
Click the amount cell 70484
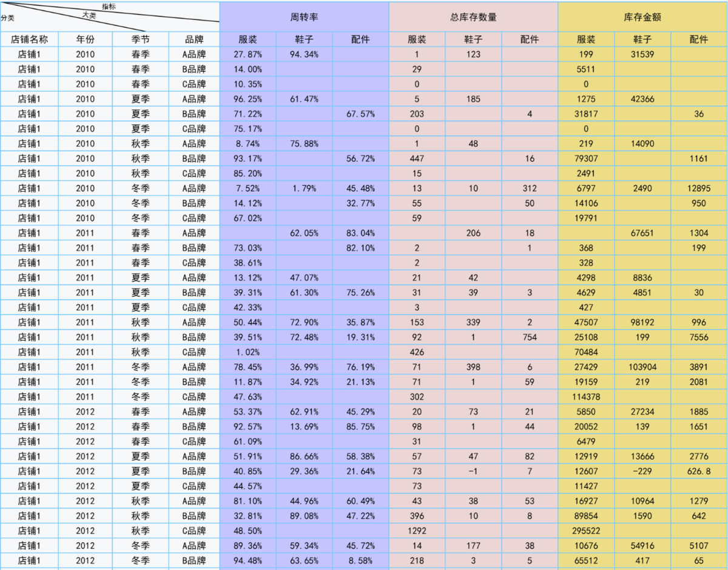586,352
